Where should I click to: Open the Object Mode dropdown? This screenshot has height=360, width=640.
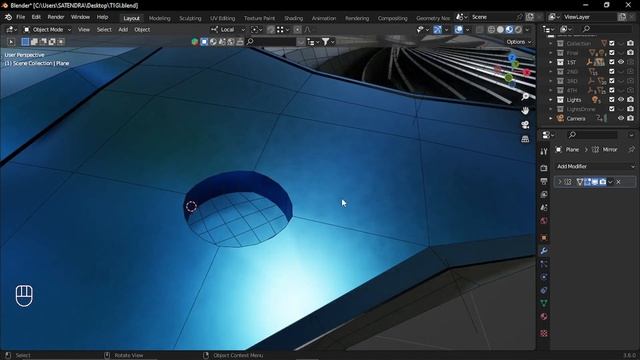pos(47,30)
